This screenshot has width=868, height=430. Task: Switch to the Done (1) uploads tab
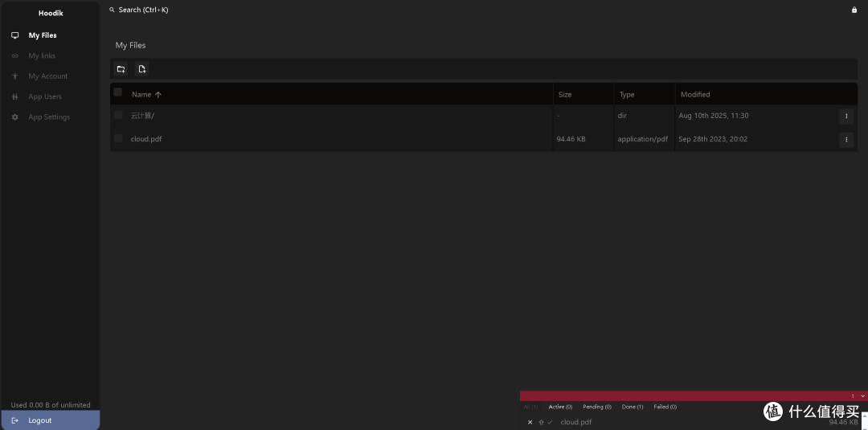(x=633, y=407)
